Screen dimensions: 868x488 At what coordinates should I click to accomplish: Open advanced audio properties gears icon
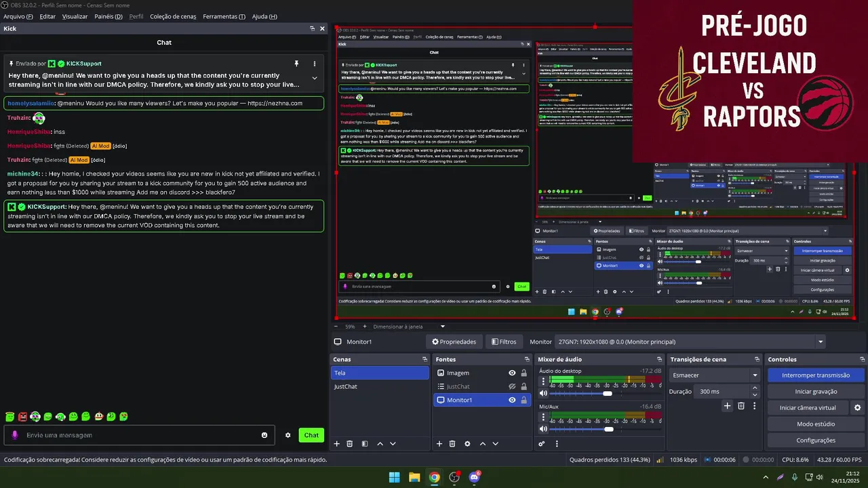542,444
